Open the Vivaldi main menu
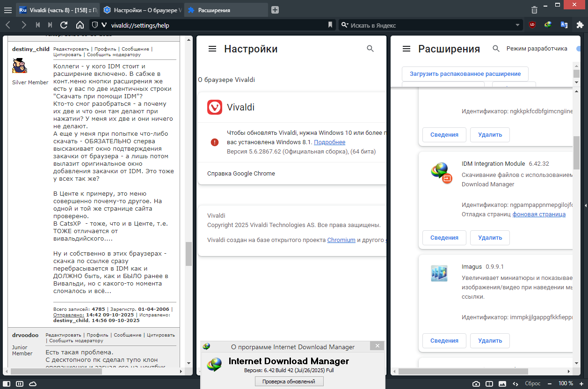 pos(8,10)
